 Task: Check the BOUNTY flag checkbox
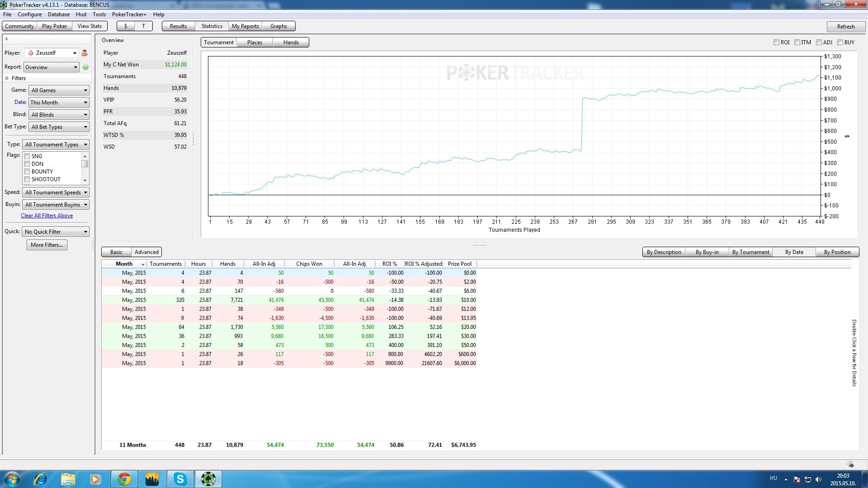pyautogui.click(x=27, y=172)
